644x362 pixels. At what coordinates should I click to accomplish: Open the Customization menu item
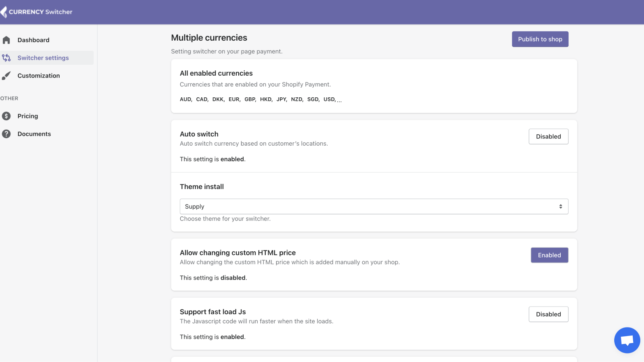[x=39, y=76]
